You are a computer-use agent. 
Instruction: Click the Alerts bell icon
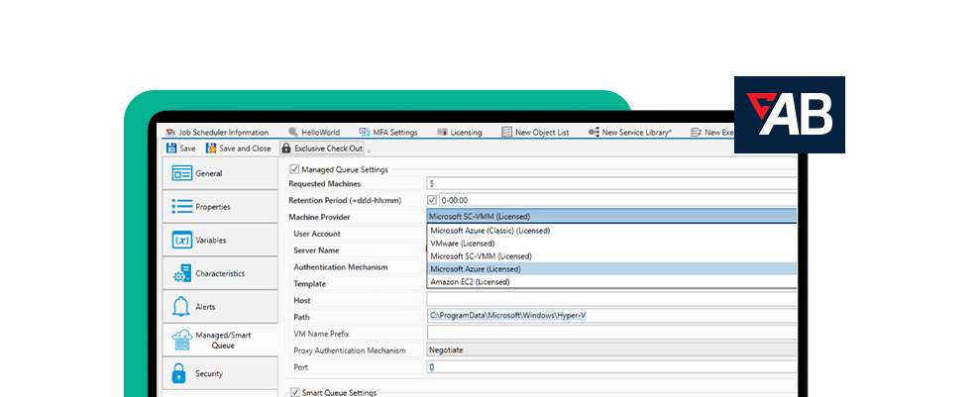[181, 307]
